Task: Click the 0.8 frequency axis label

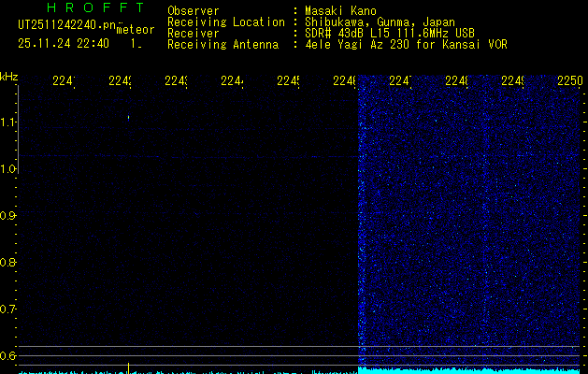Action: [x=7, y=262]
